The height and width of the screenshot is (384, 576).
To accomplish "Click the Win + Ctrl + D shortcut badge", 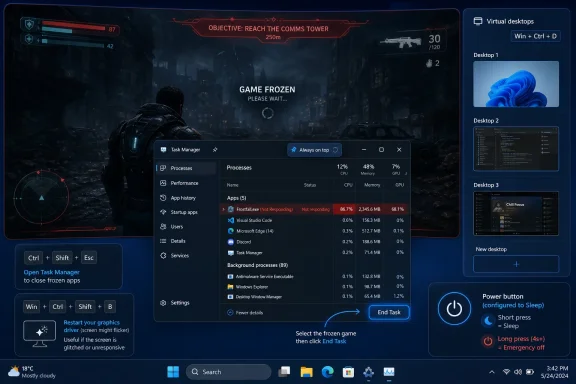I will 535,36.
